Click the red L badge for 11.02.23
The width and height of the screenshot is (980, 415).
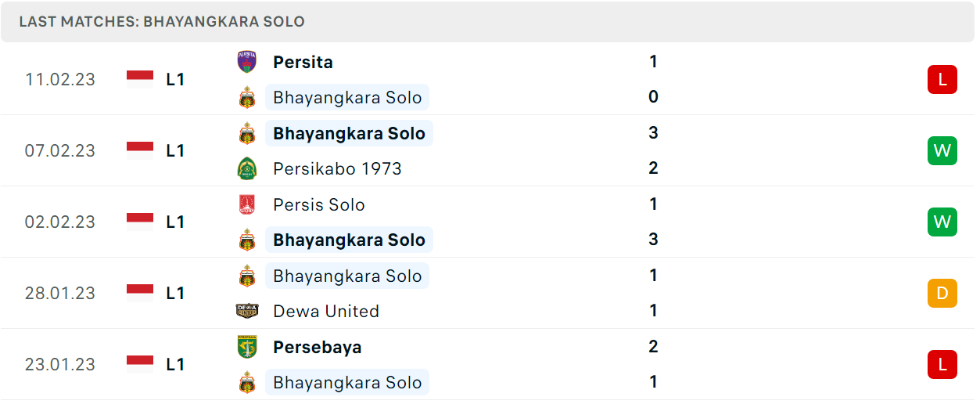[942, 79]
